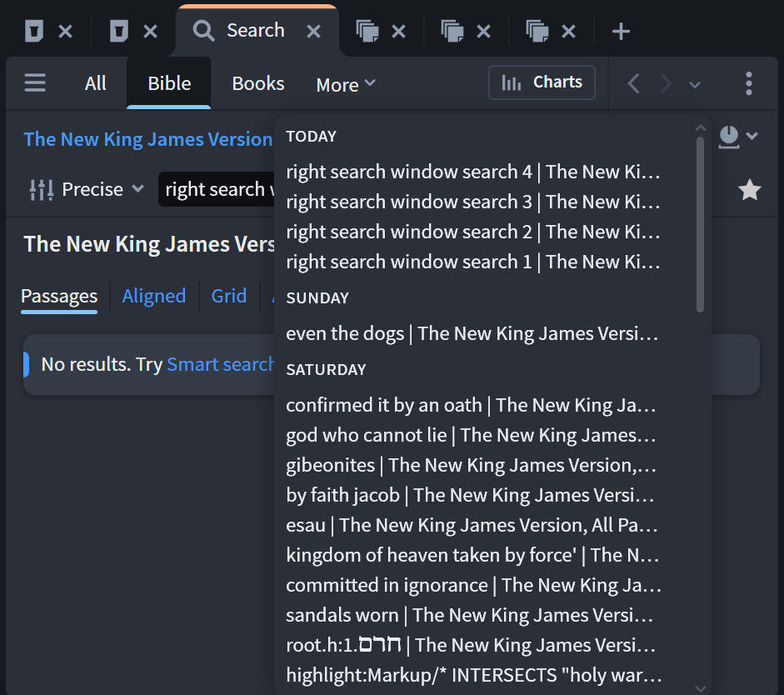This screenshot has height=695, width=784.
Task: Open the search history dropdown icon
Action: pyautogui.click(x=738, y=136)
